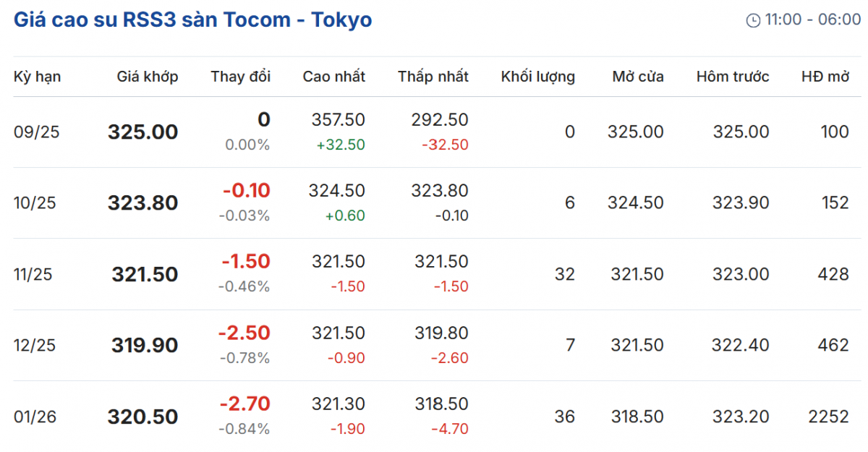868x452 pixels.
Task: Click the Thay đổi column header
Action: click(240, 77)
